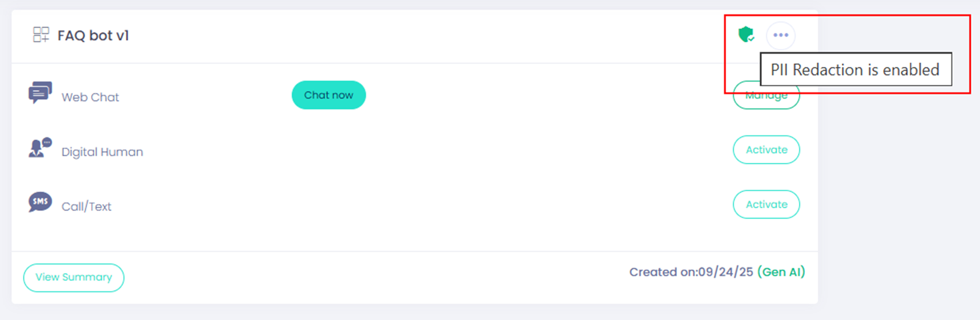Click the Digital Human channel label

tap(103, 152)
